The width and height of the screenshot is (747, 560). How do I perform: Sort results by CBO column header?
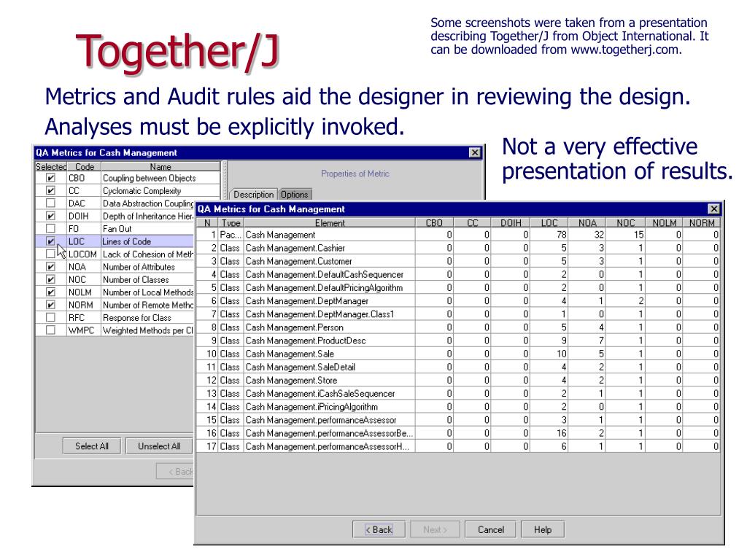[x=434, y=223]
